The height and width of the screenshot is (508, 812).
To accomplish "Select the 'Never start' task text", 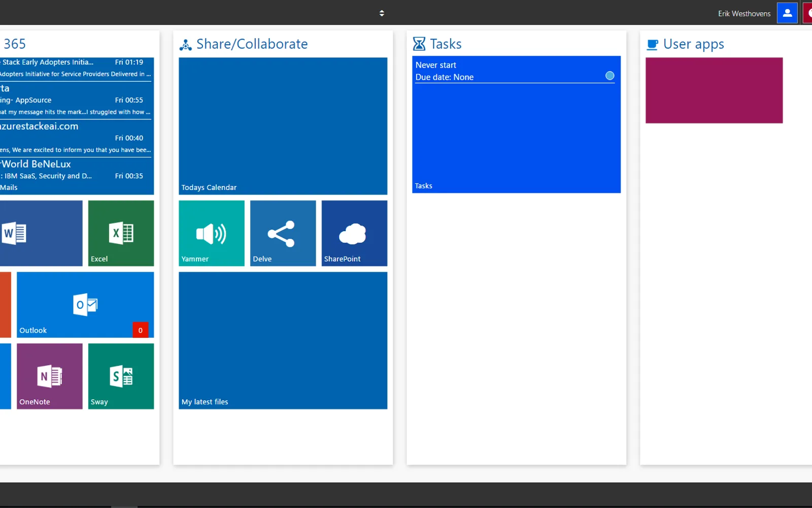I will point(436,65).
